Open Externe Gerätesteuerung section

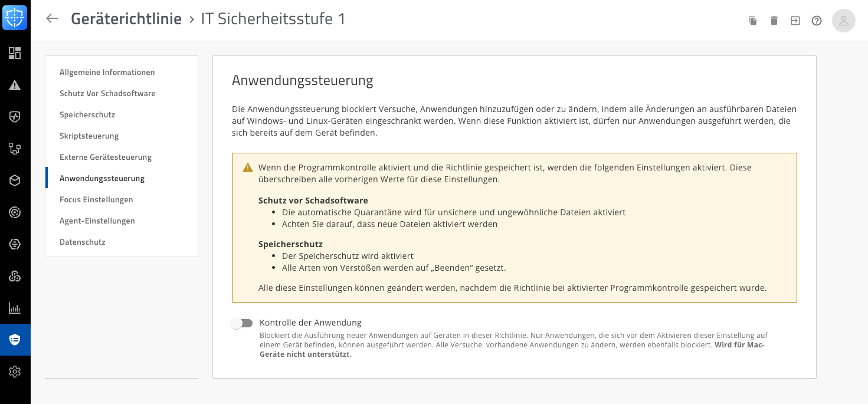click(x=106, y=157)
